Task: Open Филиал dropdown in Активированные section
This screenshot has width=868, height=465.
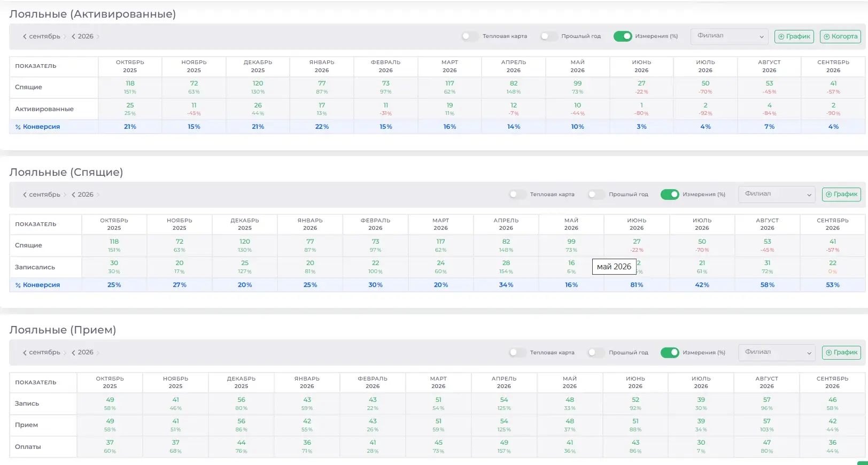Action: 729,36
